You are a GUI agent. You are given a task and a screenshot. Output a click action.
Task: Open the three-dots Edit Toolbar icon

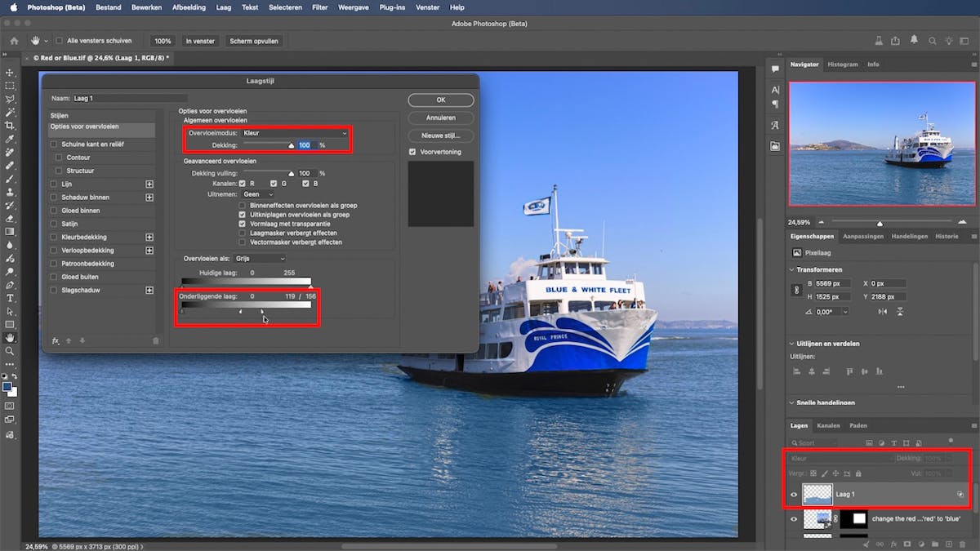10,364
